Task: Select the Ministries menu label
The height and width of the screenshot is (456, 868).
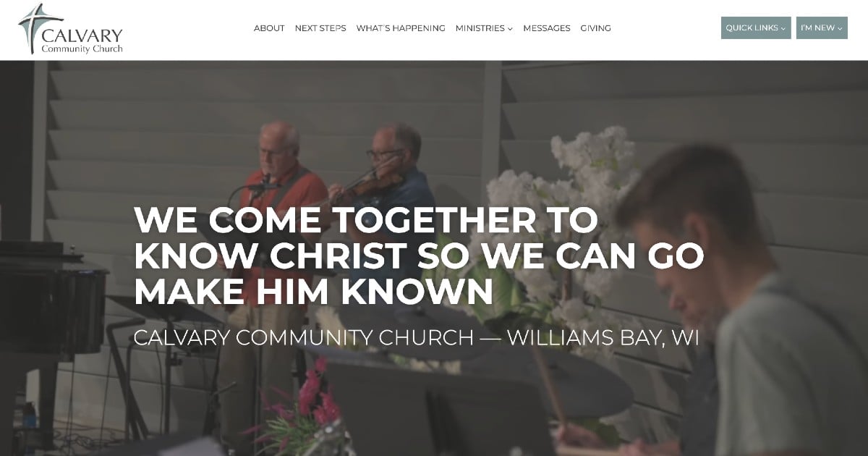Action: point(480,28)
